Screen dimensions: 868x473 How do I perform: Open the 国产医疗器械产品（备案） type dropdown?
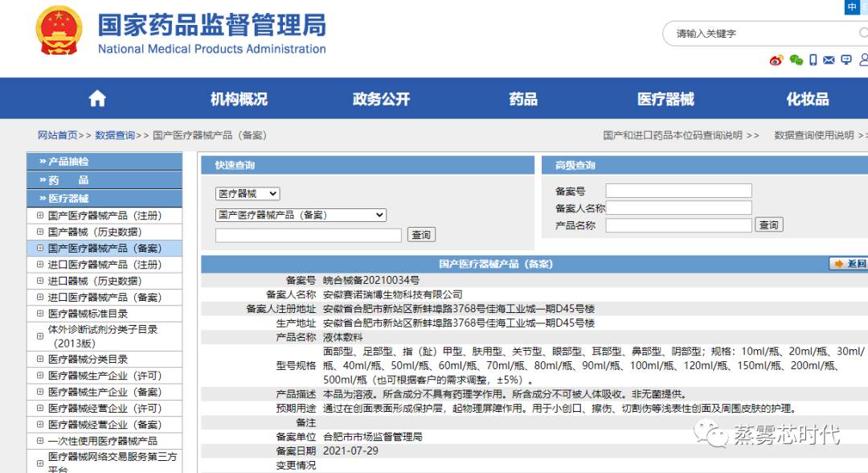coord(299,215)
